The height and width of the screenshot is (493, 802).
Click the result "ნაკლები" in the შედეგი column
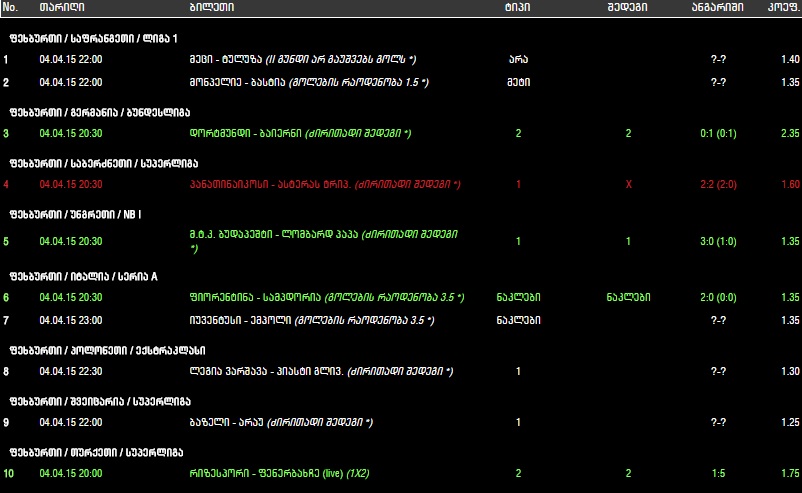(628, 297)
